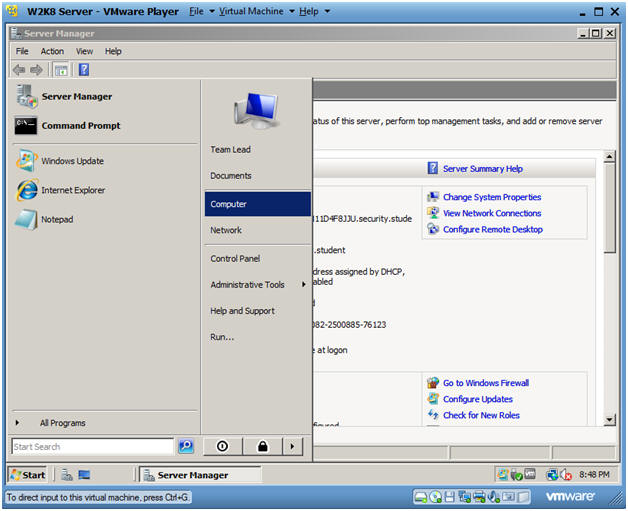Viewport: 628px width, 511px height.
Task: Click the Start button
Action: tap(27, 475)
